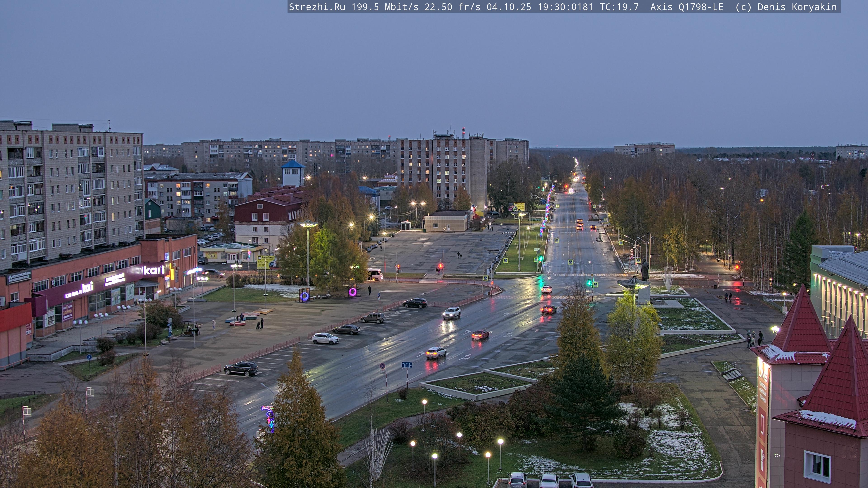Click the pink glowing ring sculpture
The image size is (868, 488).
(352, 292)
